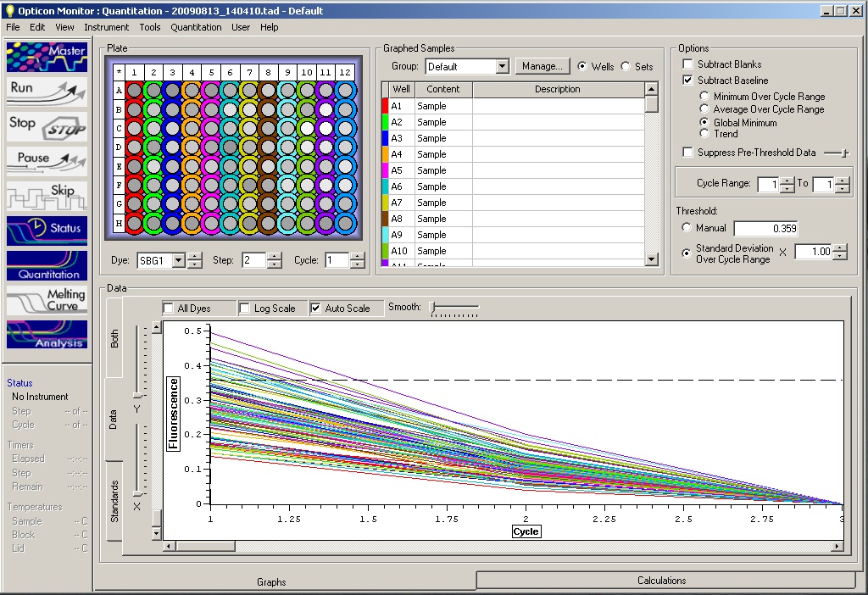Expand the Dye SBG1 dropdown
Screen dimensions: 868x595
pyautogui.click(x=178, y=261)
